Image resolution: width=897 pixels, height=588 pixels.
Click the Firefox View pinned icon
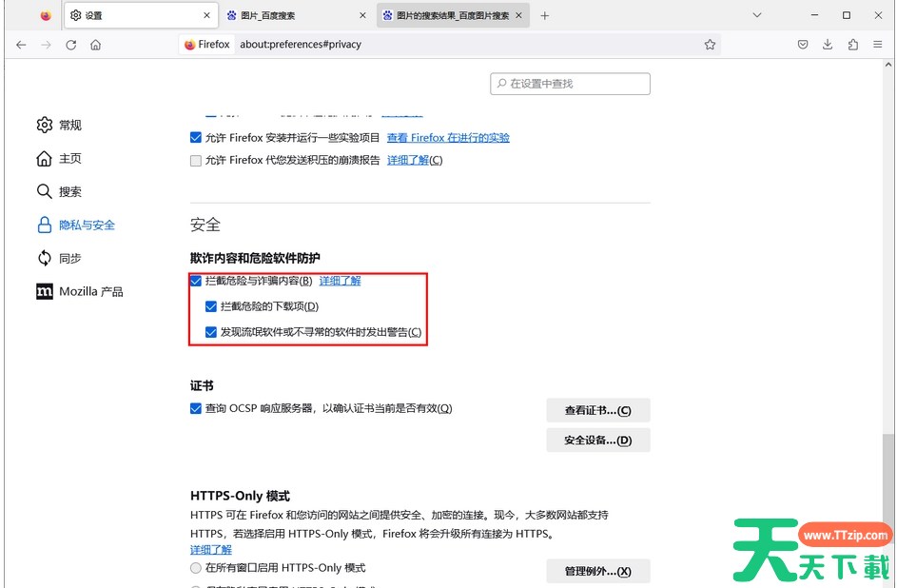[46, 15]
